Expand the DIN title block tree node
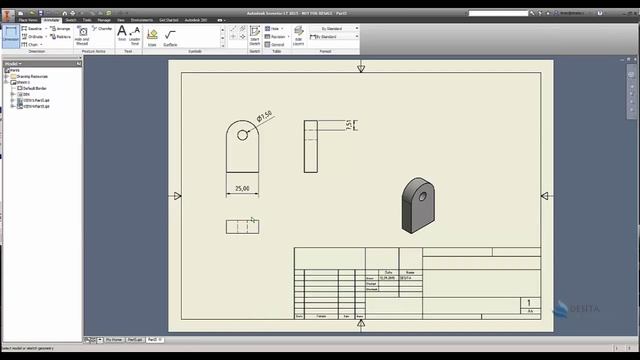This screenshot has height=360, width=640. click(x=13, y=94)
